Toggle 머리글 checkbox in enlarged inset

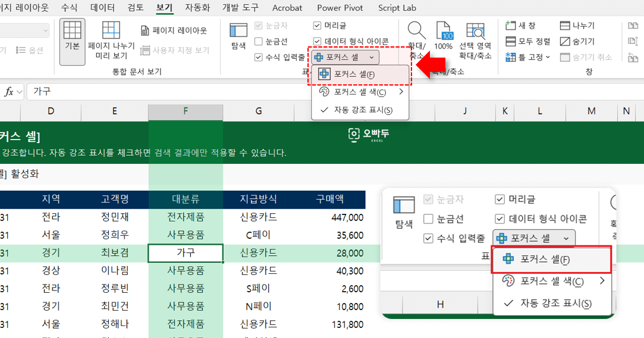point(500,200)
